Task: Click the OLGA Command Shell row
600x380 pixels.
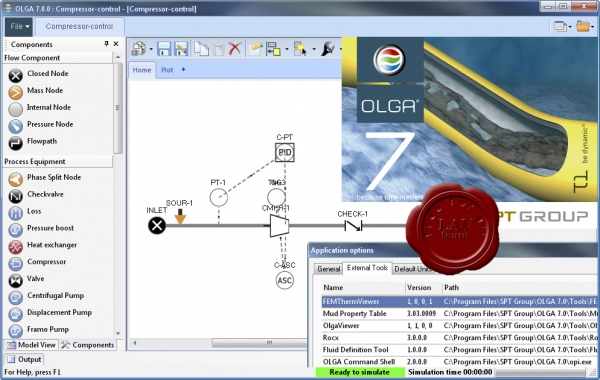Action: click(459, 362)
